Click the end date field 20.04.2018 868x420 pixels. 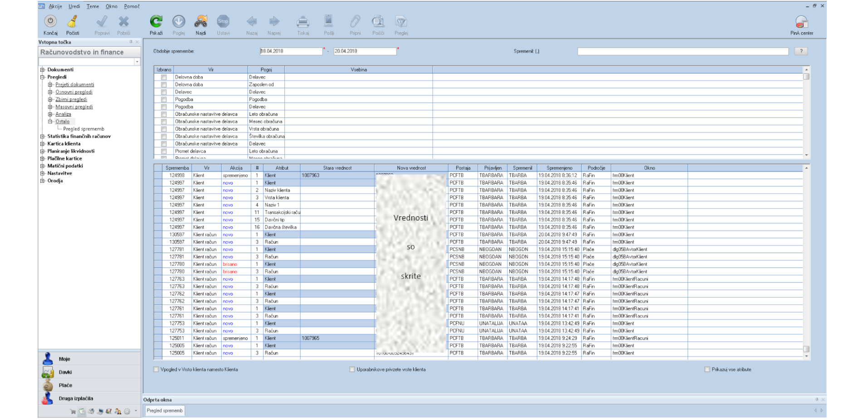pyautogui.click(x=365, y=51)
